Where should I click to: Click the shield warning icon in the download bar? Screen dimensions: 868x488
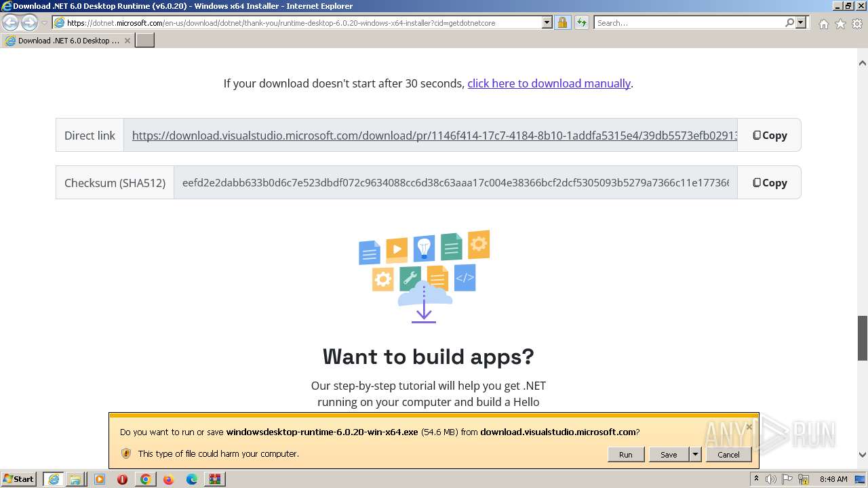(x=125, y=453)
